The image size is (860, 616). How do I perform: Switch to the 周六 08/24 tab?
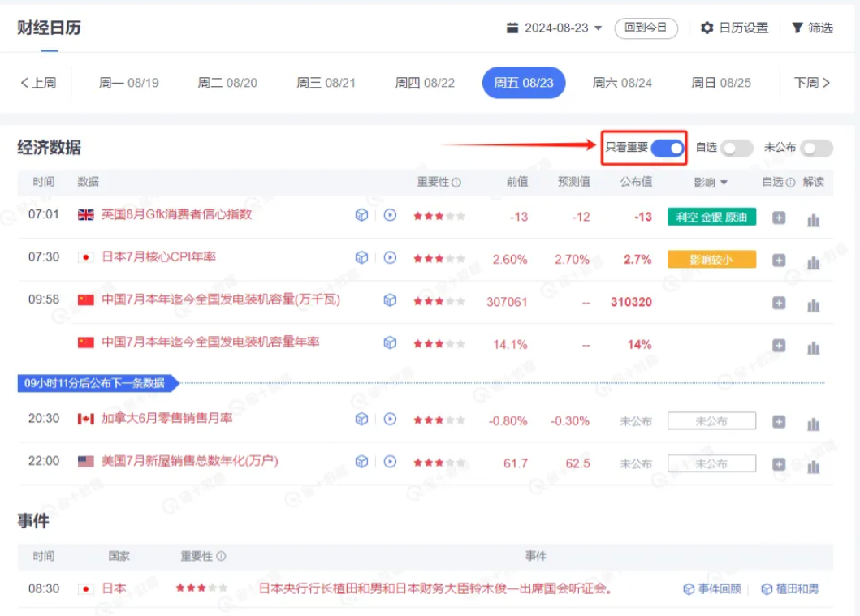(621, 82)
